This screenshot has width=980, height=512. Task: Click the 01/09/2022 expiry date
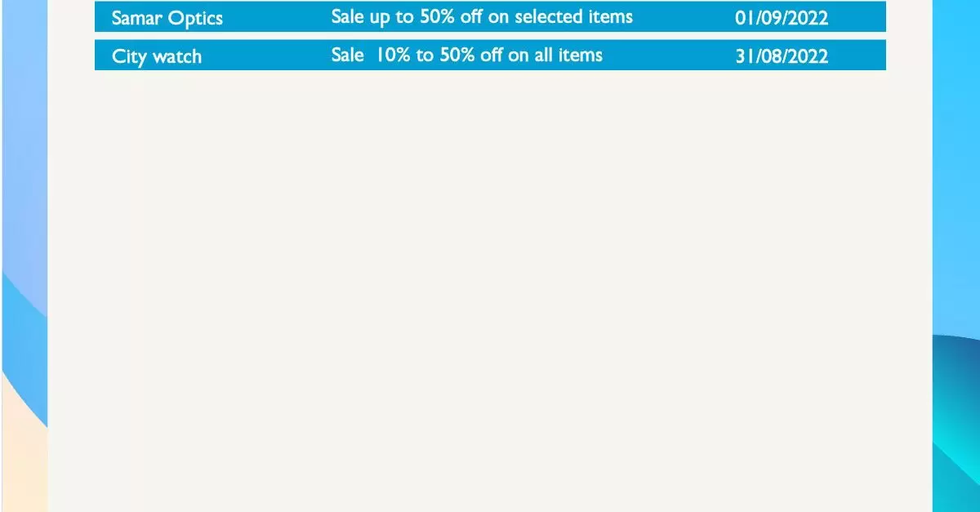[x=782, y=18]
